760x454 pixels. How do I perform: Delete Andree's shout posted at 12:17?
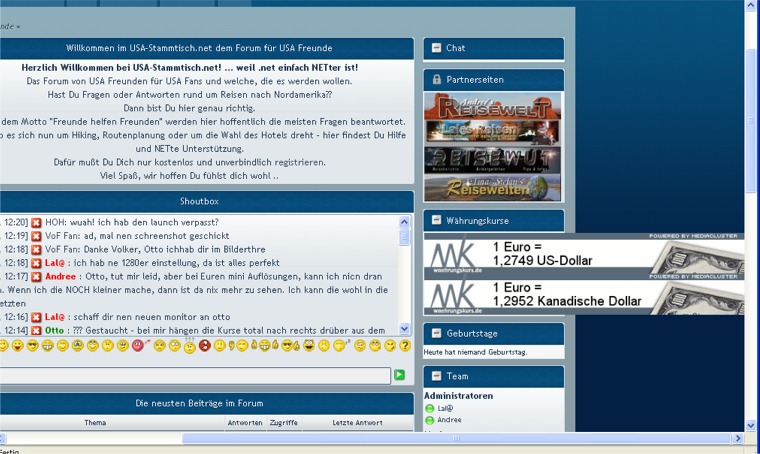coord(37,276)
